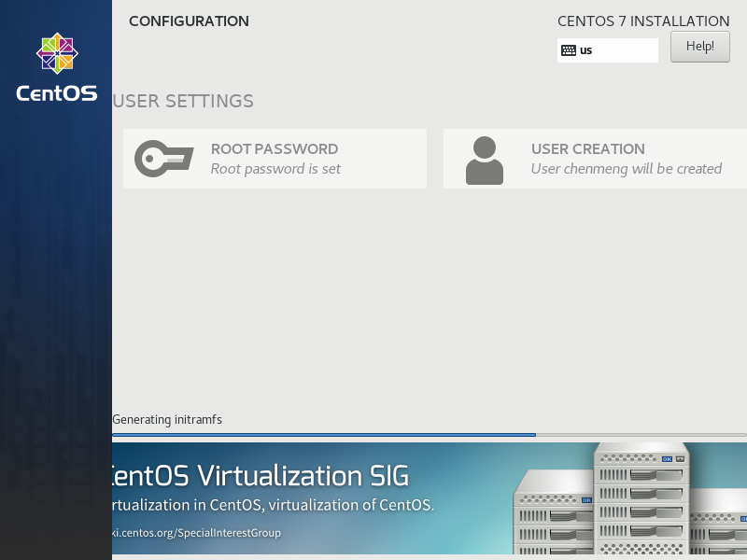Click 'User chenmeng will be created' text

click(x=626, y=169)
